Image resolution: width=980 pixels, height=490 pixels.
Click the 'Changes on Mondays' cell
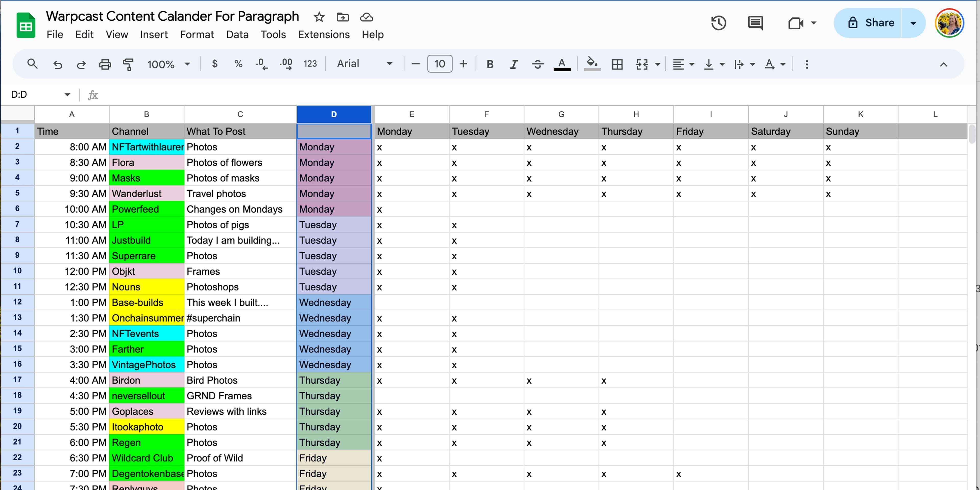pos(240,209)
